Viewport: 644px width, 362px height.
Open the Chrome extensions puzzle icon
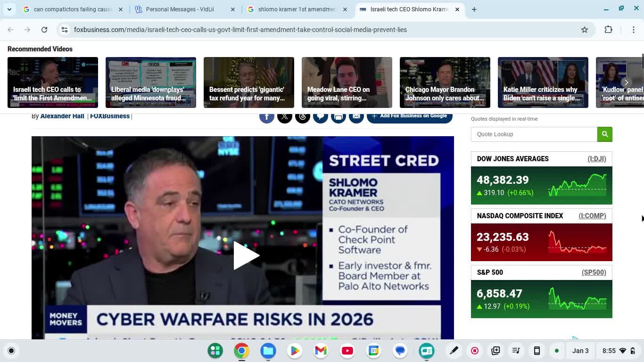point(608,30)
